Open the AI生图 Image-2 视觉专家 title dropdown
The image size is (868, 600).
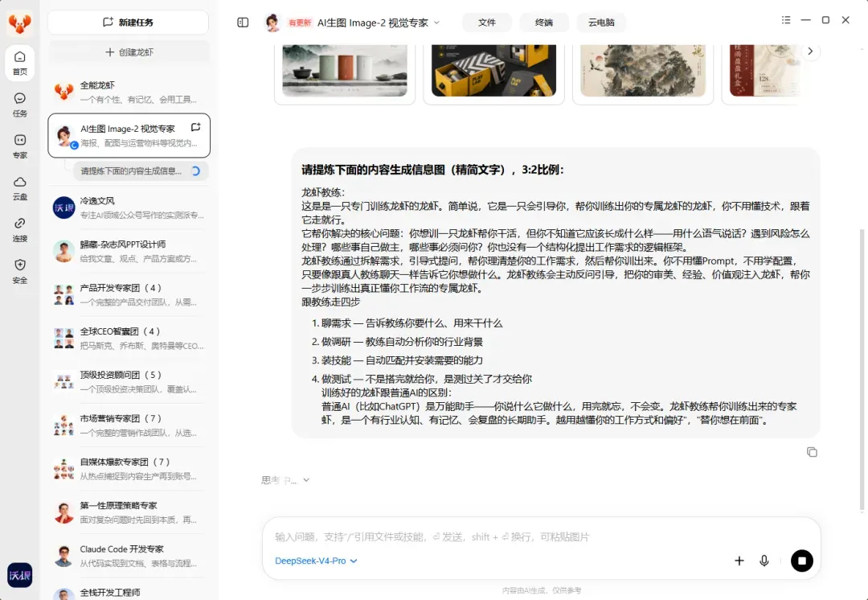tap(379, 23)
